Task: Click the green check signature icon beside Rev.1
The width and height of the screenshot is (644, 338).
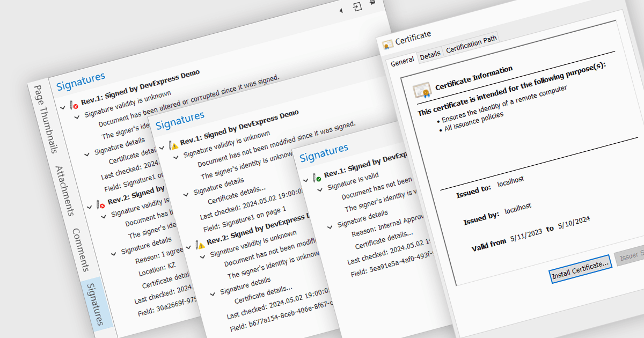Action: coord(317,178)
